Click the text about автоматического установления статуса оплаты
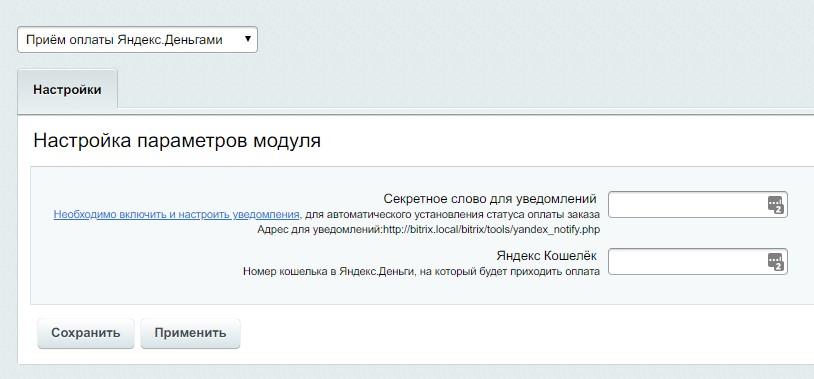 pyautogui.click(x=452, y=214)
